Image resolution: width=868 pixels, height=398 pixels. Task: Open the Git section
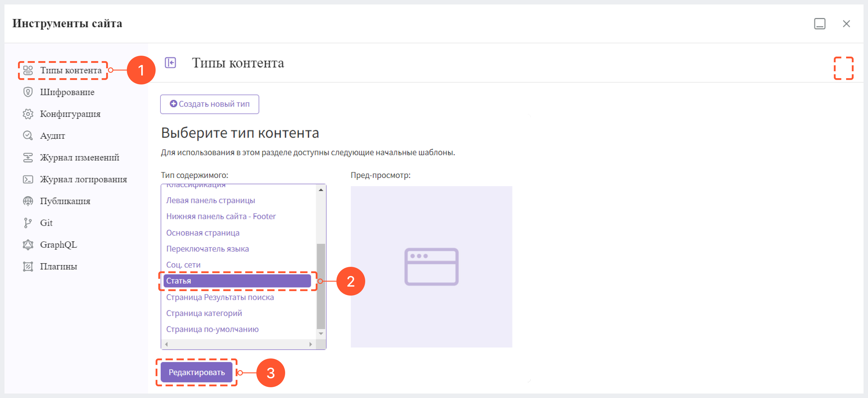[x=46, y=223]
